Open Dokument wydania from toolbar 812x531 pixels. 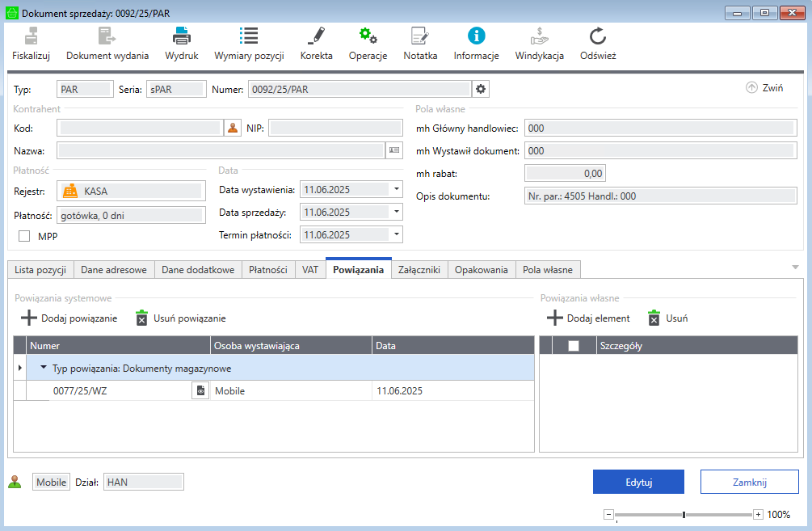107,36
